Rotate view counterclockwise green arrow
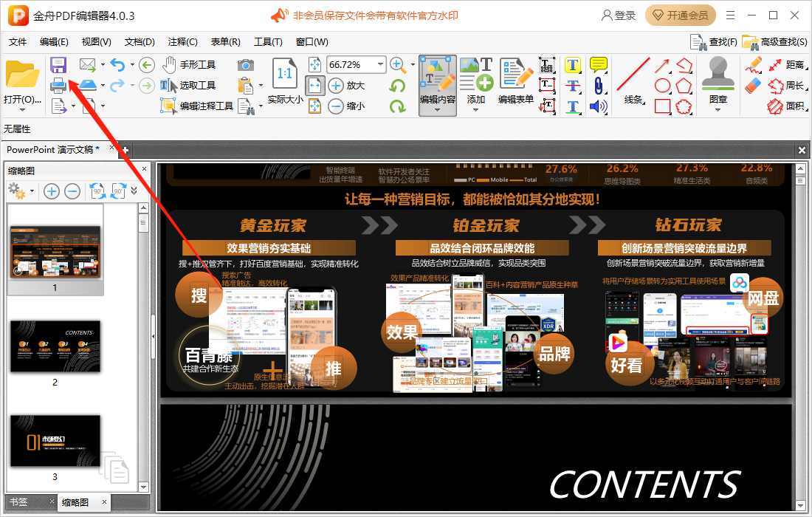The image size is (812, 517). [398, 86]
